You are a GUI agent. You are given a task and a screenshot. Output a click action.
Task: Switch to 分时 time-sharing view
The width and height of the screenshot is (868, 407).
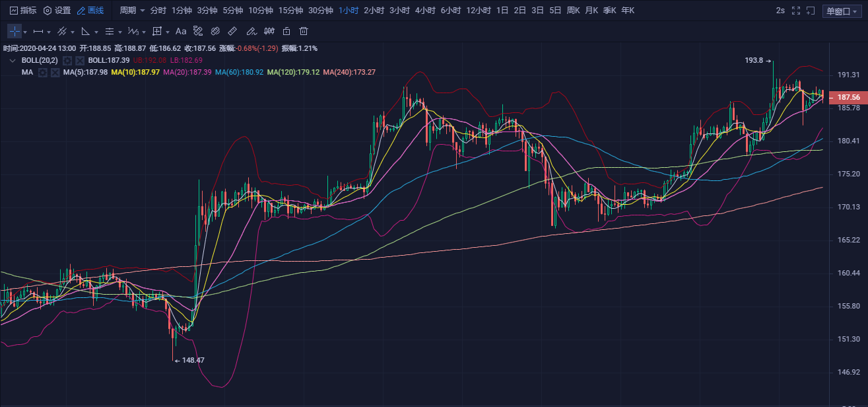click(x=158, y=11)
